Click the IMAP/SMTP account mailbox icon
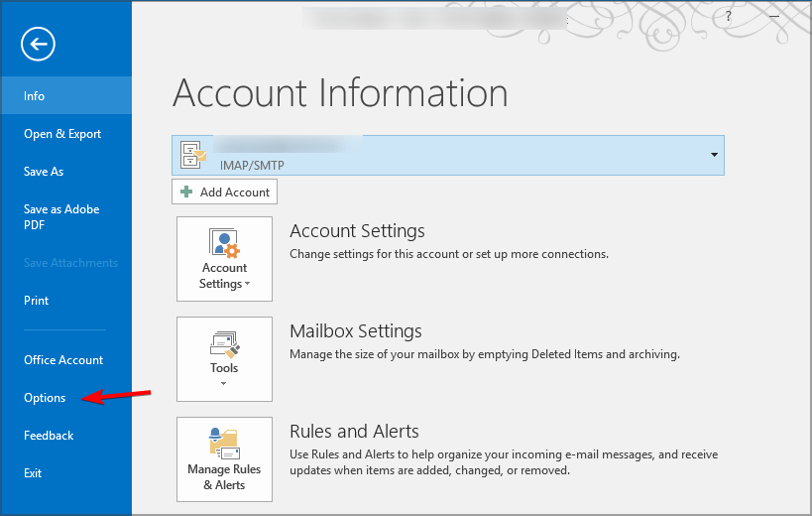The width and height of the screenshot is (812, 516). 192,155
